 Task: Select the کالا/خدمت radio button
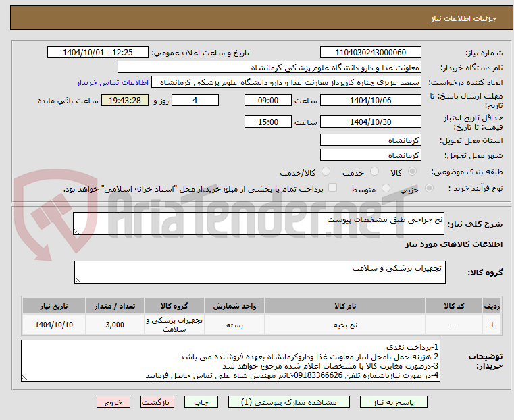326,172
